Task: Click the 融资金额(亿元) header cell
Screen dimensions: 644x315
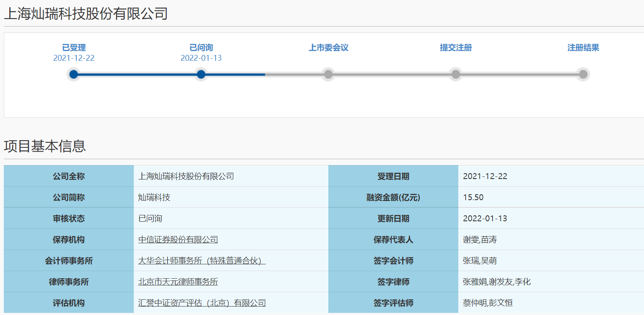Action: (393, 197)
